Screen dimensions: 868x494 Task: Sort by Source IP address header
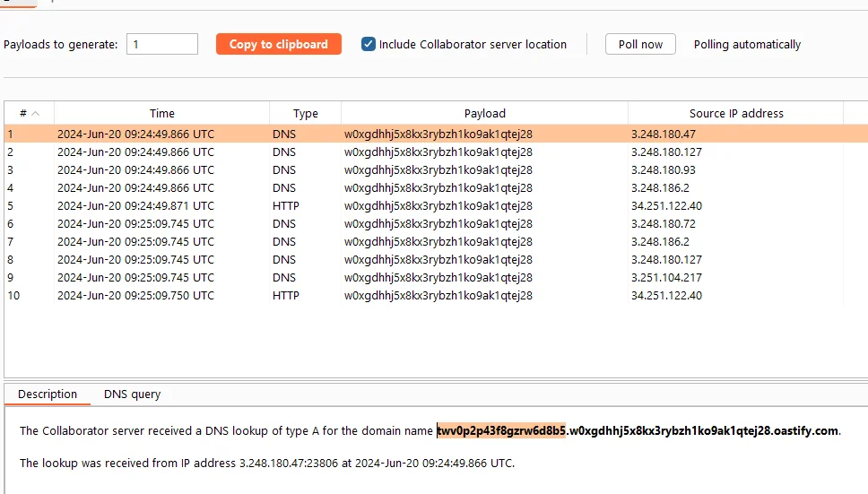pos(735,113)
